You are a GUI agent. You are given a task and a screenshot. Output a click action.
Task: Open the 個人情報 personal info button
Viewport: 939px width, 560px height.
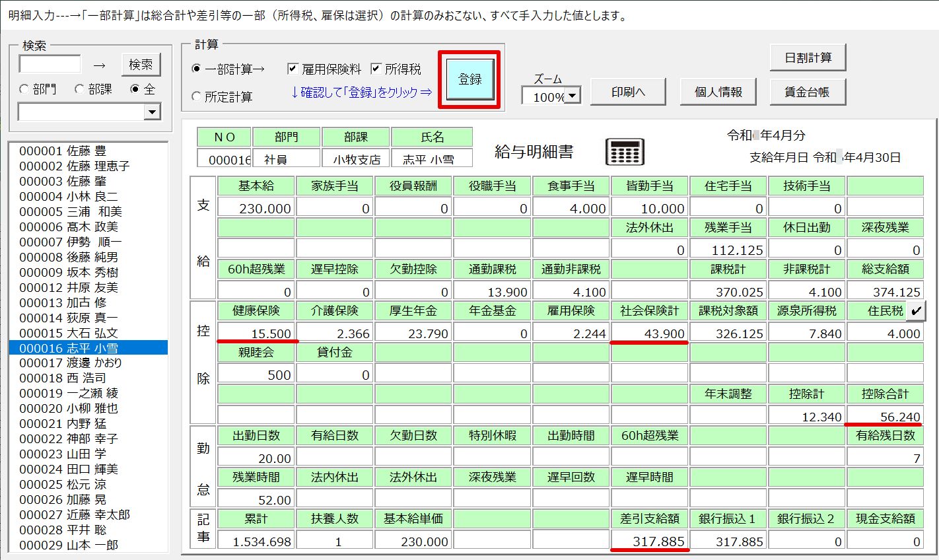click(x=718, y=92)
